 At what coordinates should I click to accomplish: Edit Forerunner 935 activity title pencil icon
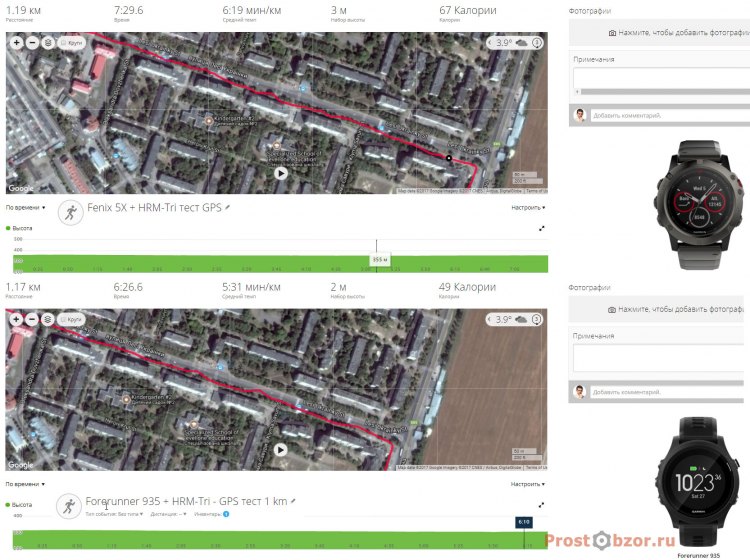(293, 501)
